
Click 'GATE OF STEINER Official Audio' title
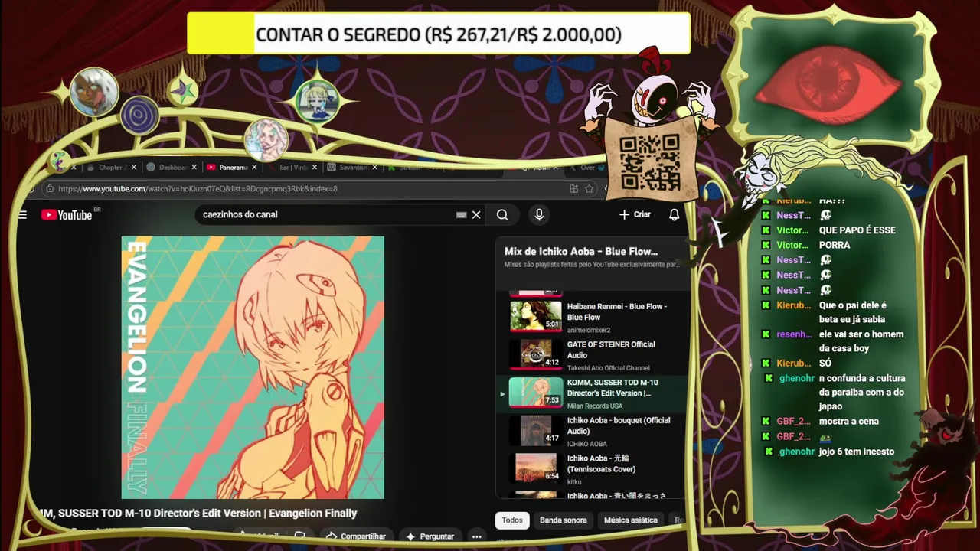[x=611, y=350]
